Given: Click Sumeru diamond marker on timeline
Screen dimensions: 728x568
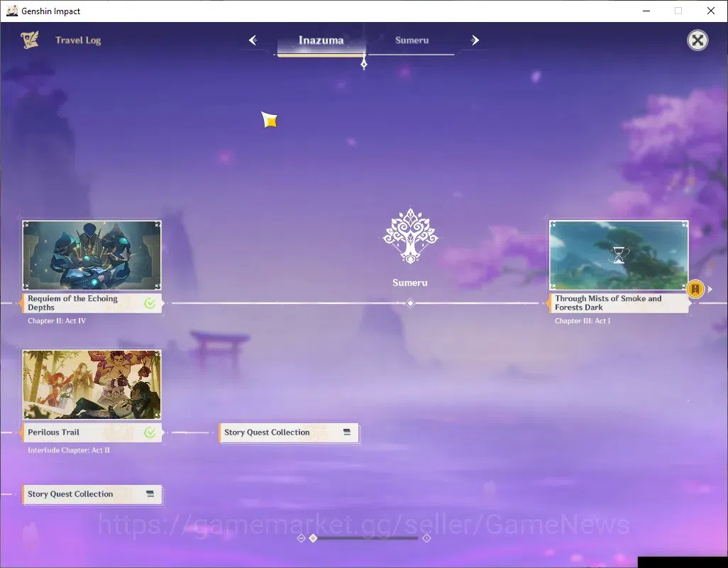Looking at the screenshot, I should point(410,303).
